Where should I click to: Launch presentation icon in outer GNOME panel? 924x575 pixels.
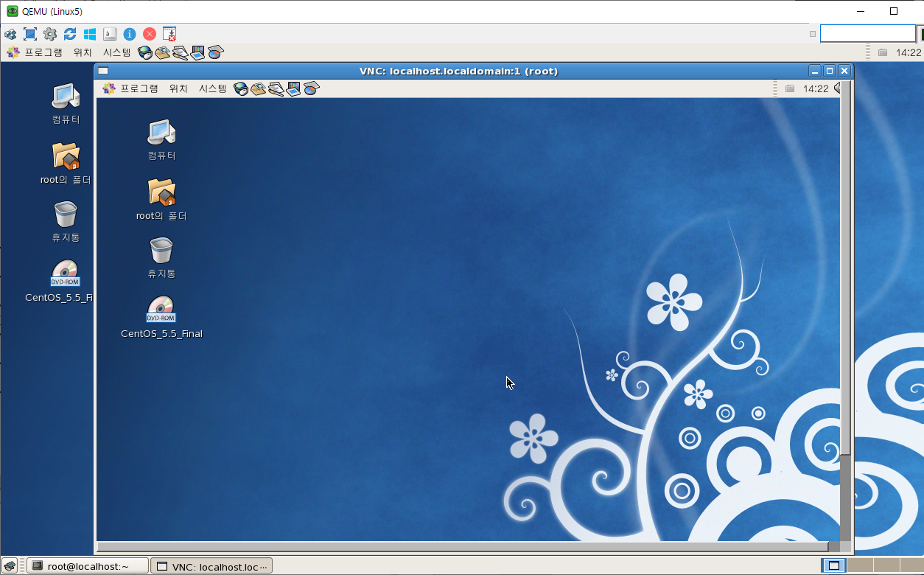click(x=197, y=52)
